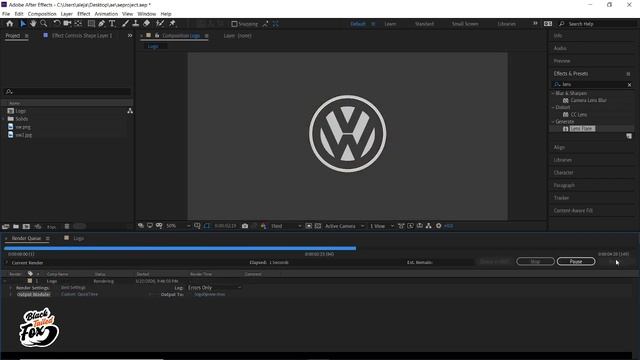Open the Third resolution dropdown

click(286, 226)
